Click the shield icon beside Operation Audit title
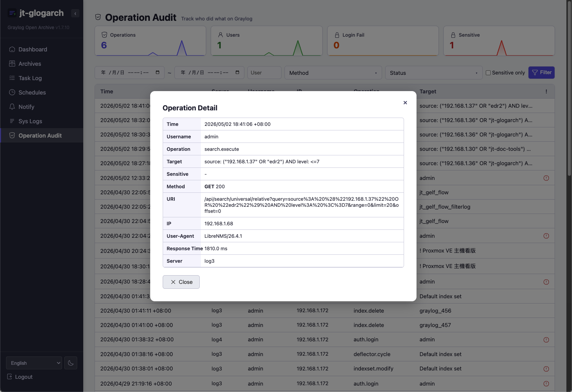Image resolution: width=572 pixels, height=392 pixels. pyautogui.click(x=98, y=17)
